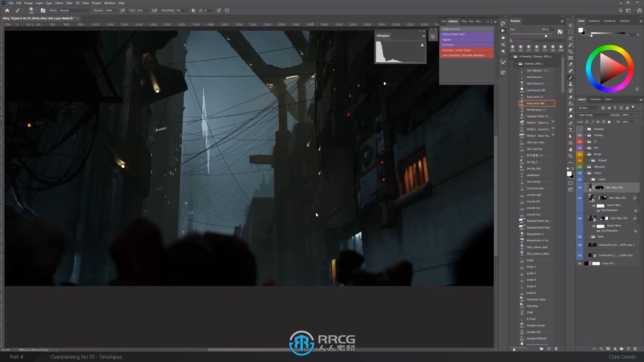Screen dimensions: 644x362
Task: Click the add layer mask icon
Action: (608, 349)
